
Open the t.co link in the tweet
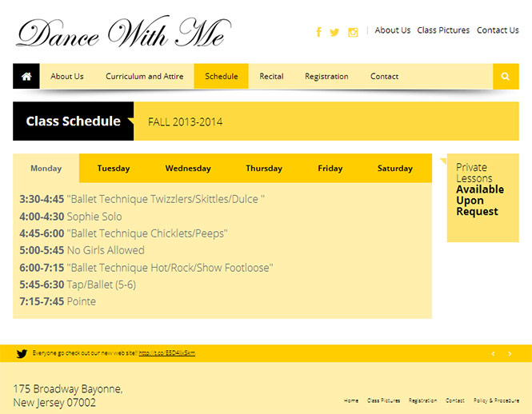point(167,353)
